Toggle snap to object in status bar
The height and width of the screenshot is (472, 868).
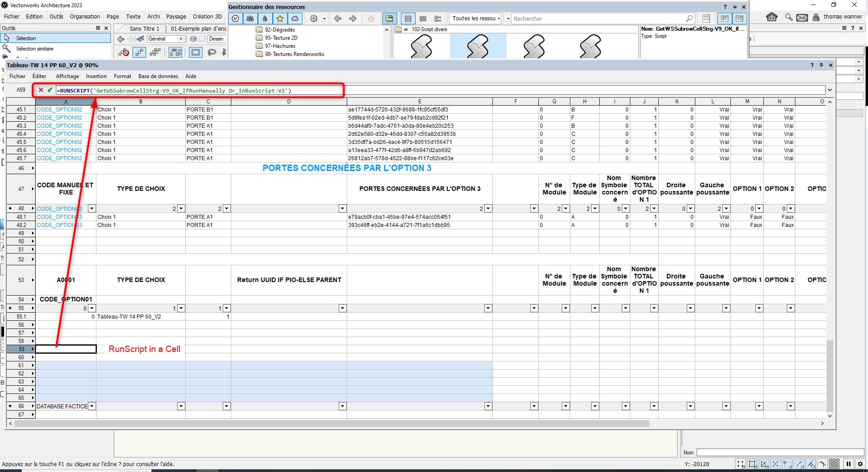tap(752, 464)
